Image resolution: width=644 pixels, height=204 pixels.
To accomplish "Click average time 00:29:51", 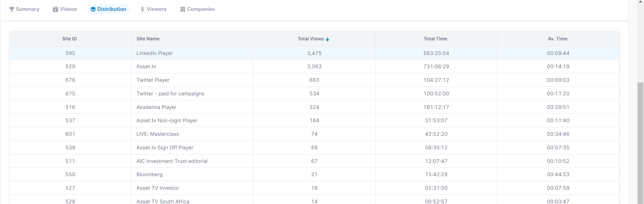I will point(558,107).
